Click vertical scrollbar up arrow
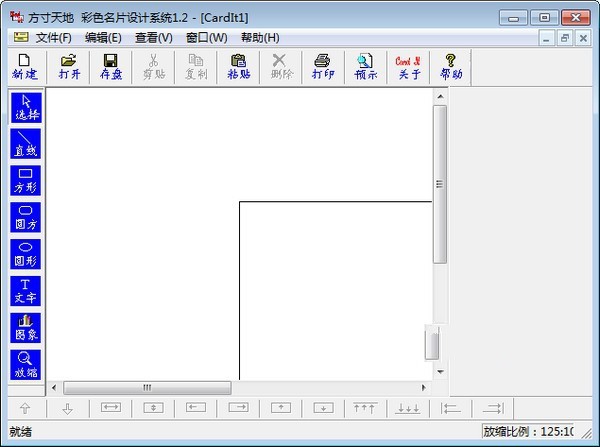The width and height of the screenshot is (600, 447). (x=440, y=96)
